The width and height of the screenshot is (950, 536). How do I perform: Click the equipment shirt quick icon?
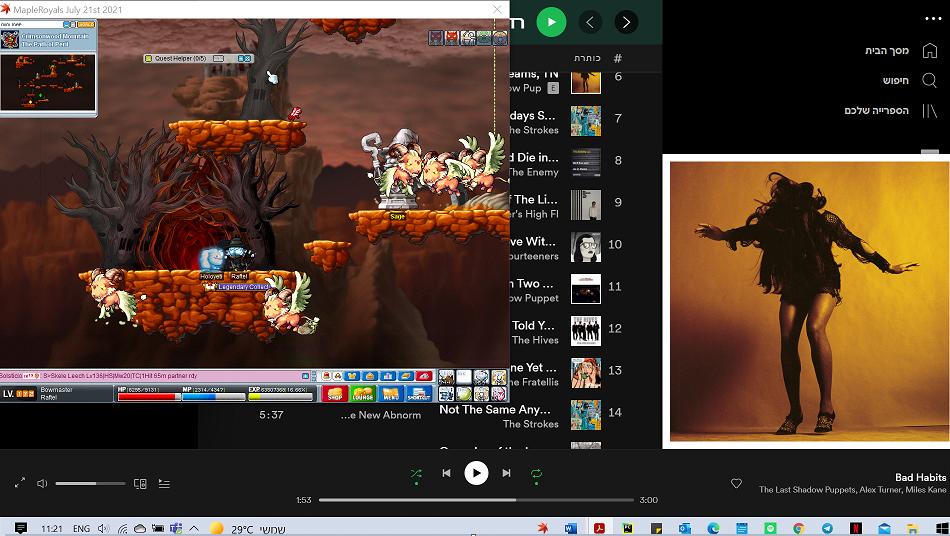(x=352, y=376)
